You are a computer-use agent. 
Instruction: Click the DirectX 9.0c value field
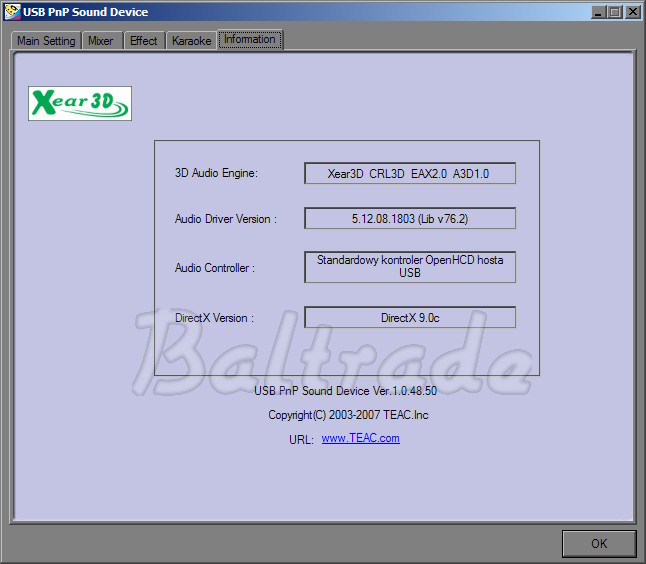pos(410,318)
